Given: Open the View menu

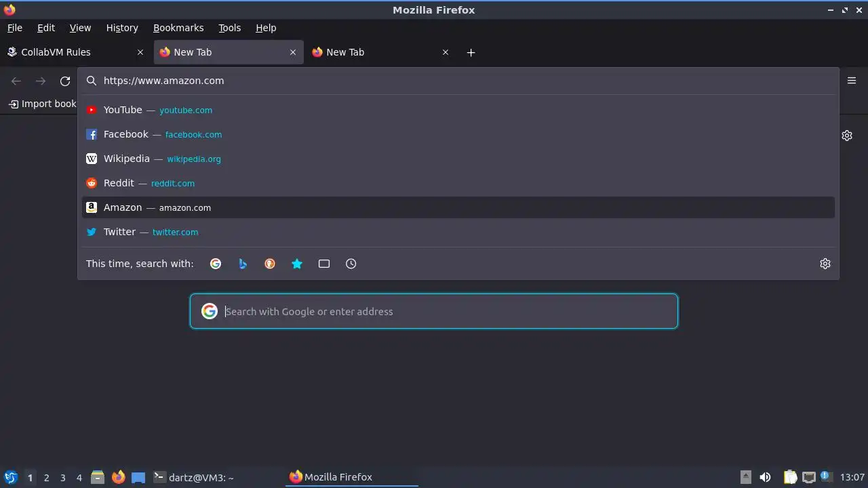Looking at the screenshot, I should pos(80,28).
